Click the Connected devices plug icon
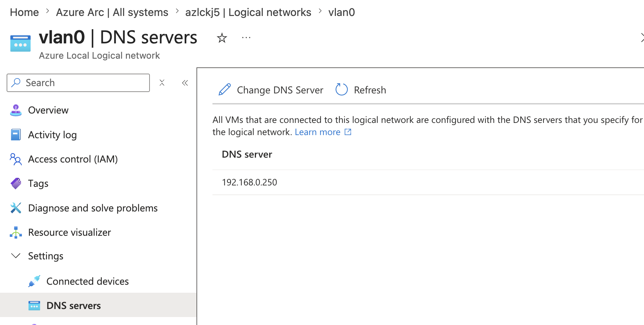The image size is (644, 325). (x=34, y=281)
